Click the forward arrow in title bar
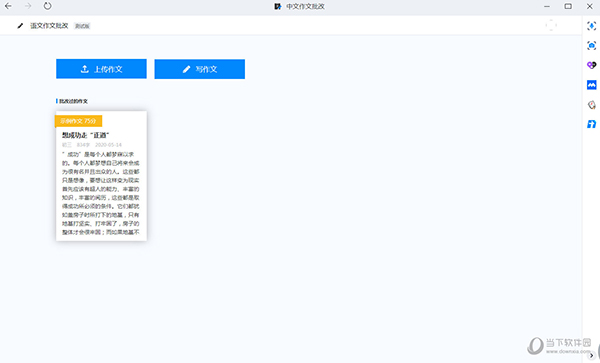The width and height of the screenshot is (600, 363). pyautogui.click(x=28, y=6)
